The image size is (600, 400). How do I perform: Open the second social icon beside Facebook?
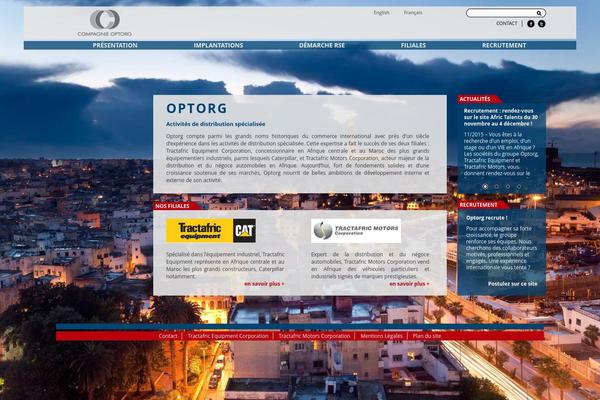541,24
